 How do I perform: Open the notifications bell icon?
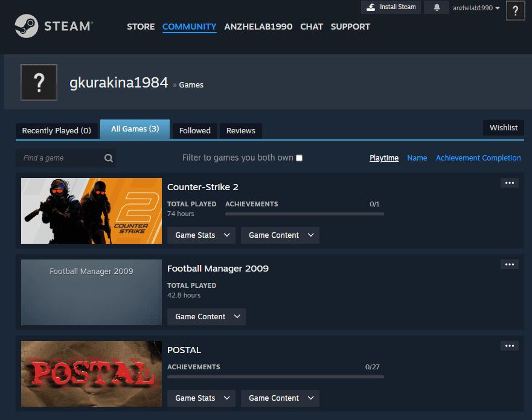[437, 7]
